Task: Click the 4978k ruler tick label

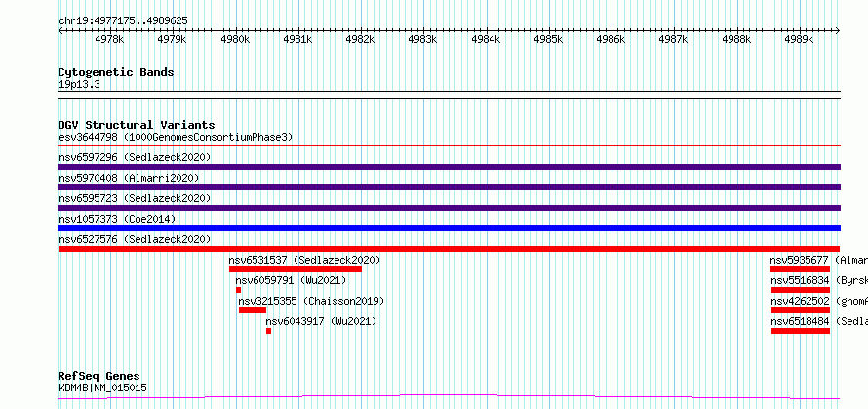Action: click(x=109, y=39)
